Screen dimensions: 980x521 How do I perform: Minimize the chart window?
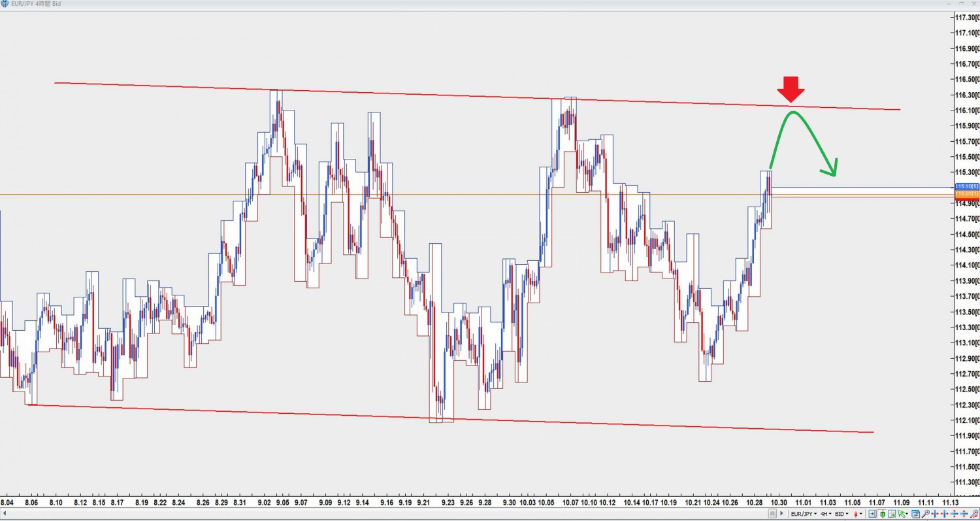coord(948,3)
